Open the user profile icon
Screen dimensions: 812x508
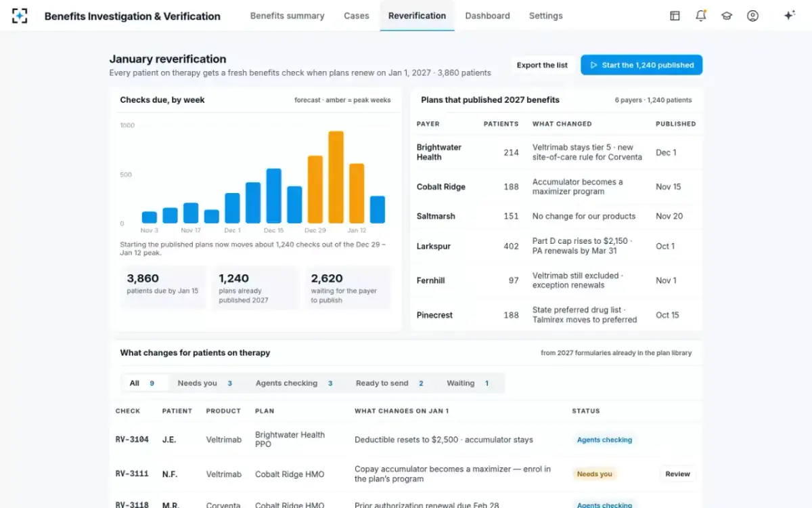(x=752, y=16)
